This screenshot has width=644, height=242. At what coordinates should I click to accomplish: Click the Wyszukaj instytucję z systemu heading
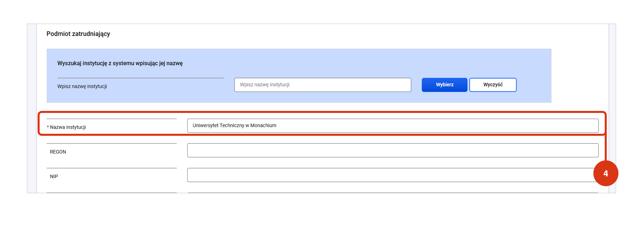click(120, 63)
